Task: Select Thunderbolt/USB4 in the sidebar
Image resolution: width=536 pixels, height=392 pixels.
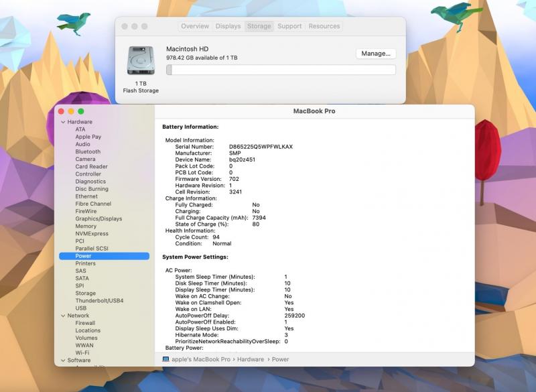Action: click(99, 301)
